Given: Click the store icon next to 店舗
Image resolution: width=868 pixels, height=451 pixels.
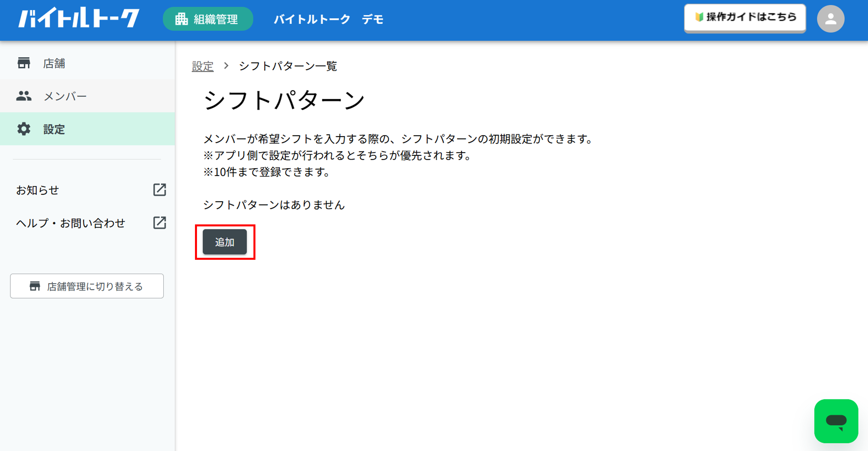Looking at the screenshot, I should click(x=24, y=63).
